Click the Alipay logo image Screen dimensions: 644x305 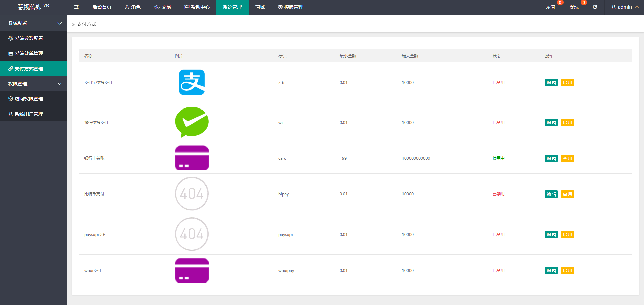(x=192, y=82)
